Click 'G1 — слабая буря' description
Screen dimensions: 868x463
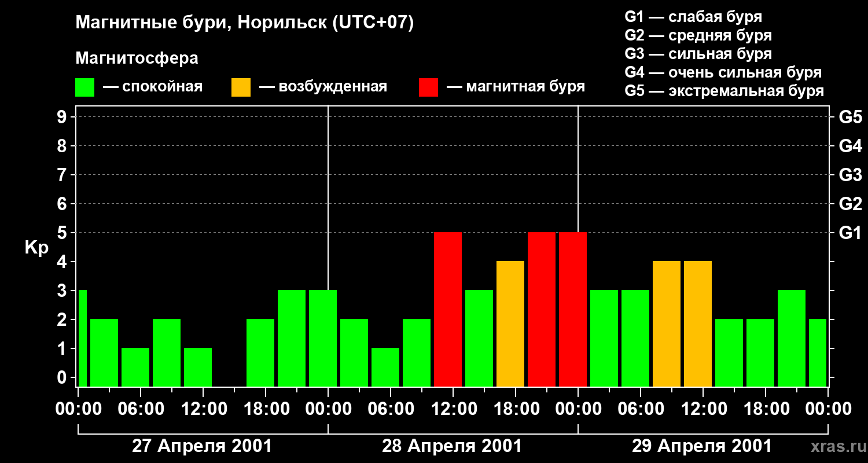coord(693,17)
